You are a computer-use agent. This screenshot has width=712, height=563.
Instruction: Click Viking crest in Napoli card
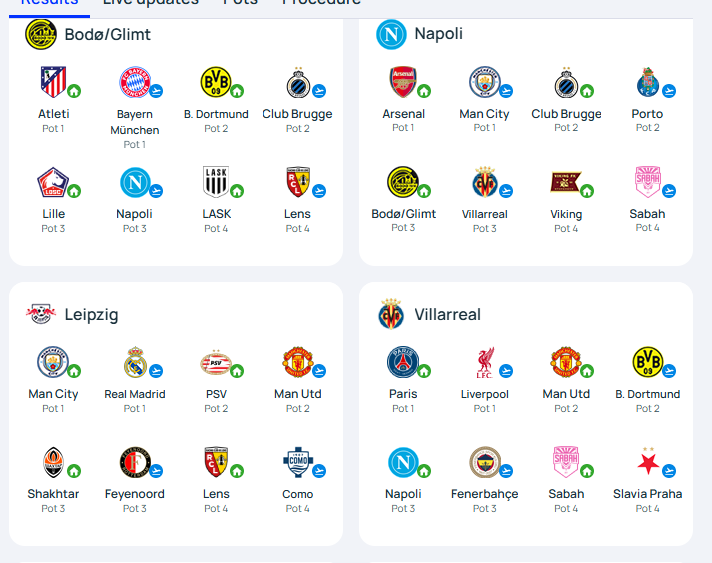(x=566, y=182)
